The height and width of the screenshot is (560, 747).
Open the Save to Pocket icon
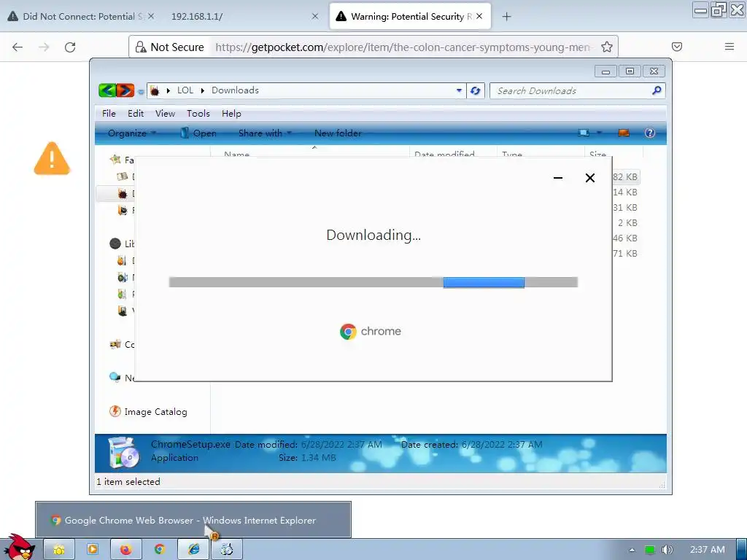tap(676, 47)
